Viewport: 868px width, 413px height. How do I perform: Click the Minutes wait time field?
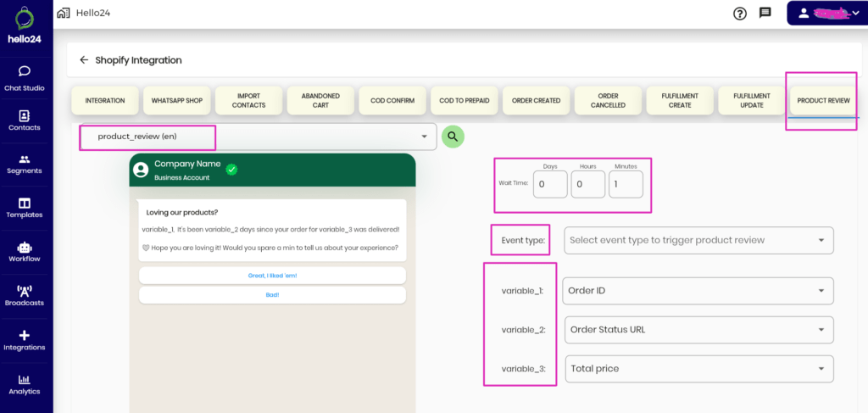click(626, 184)
